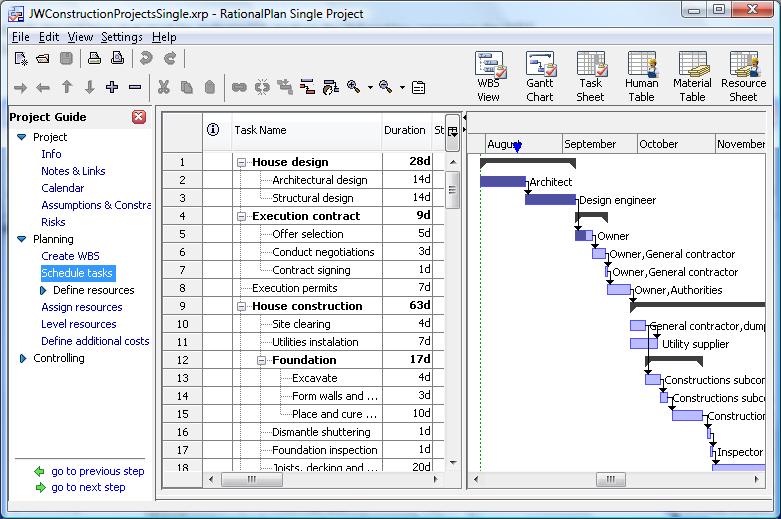Open the Task Sheet view
781x519 pixels.
click(x=590, y=76)
